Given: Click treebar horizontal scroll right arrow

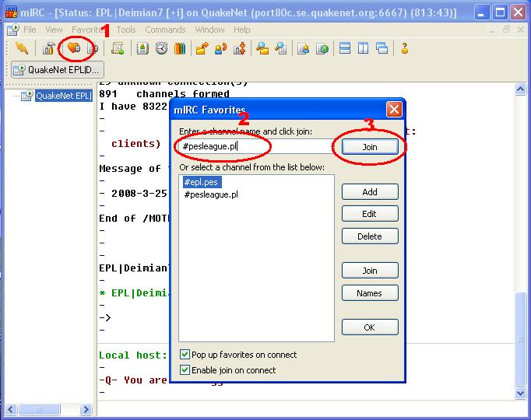Looking at the screenshot, I should point(86,410).
